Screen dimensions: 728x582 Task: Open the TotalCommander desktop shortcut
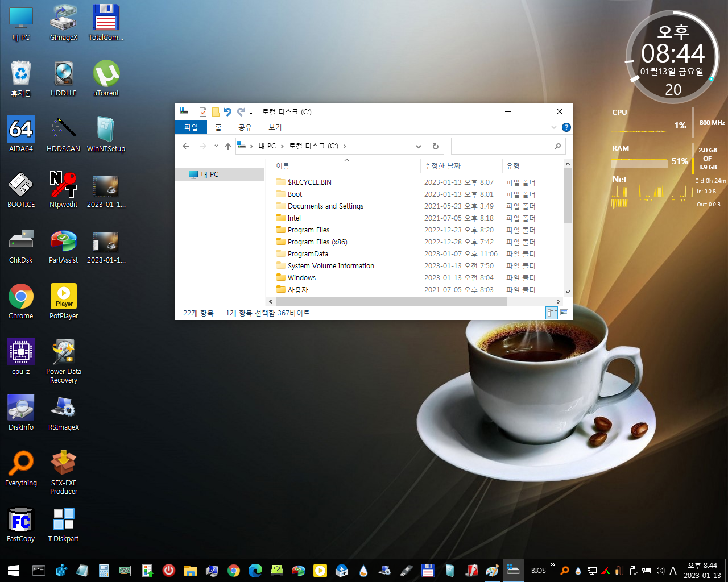tap(106, 23)
